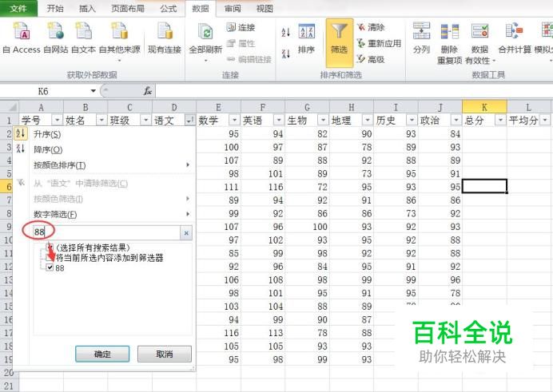553x392 pixels.
Task: Clear the search box X button
Action: 186,233
